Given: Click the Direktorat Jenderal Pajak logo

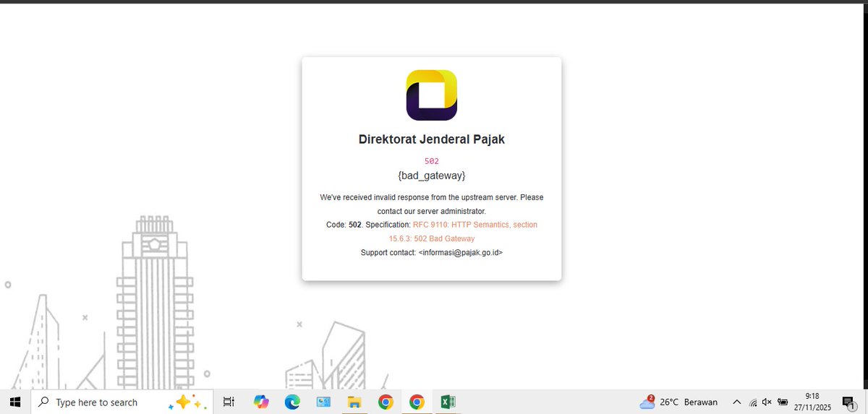Looking at the screenshot, I should (x=431, y=95).
